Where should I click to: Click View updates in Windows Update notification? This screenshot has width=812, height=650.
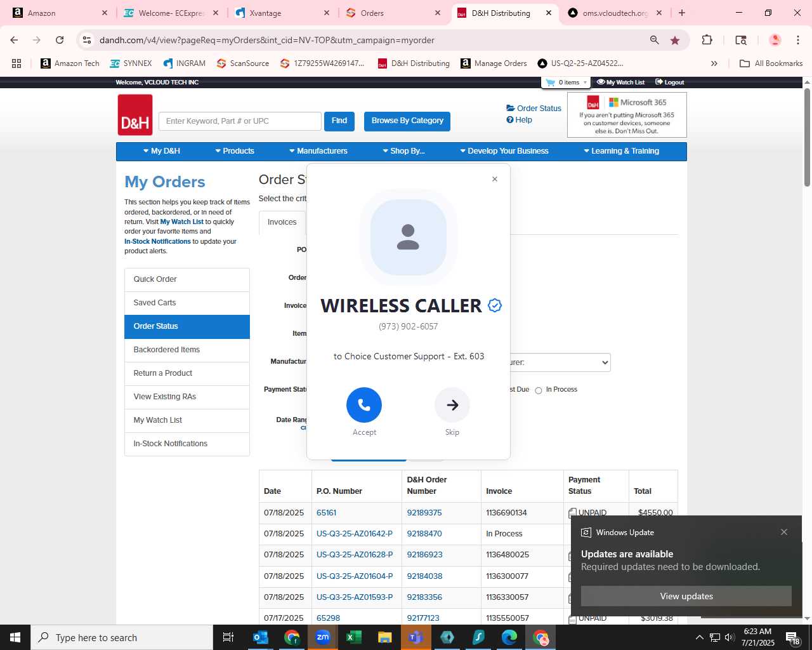pos(686,596)
